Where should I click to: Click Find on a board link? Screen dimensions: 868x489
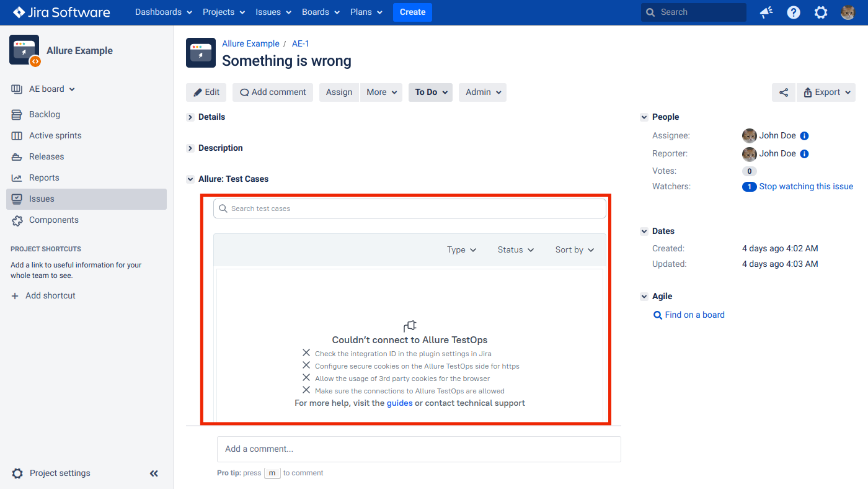pos(694,315)
